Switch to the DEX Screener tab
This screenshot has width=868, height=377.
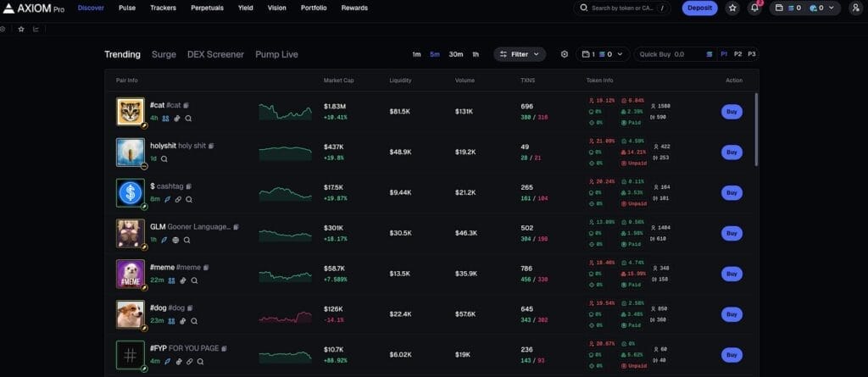pyautogui.click(x=215, y=54)
